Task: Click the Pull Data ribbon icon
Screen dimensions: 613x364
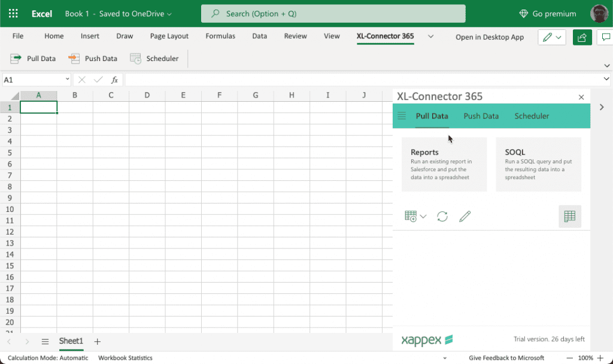Action: [x=16, y=59]
